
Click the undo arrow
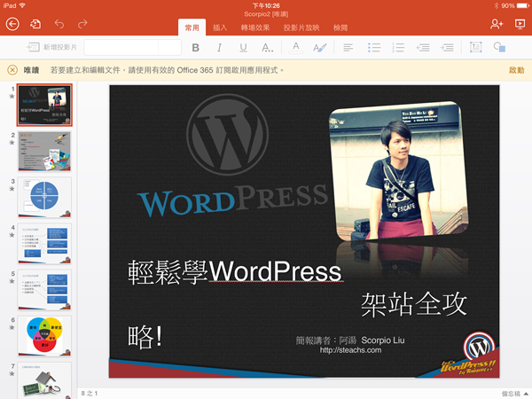pyautogui.click(x=60, y=25)
